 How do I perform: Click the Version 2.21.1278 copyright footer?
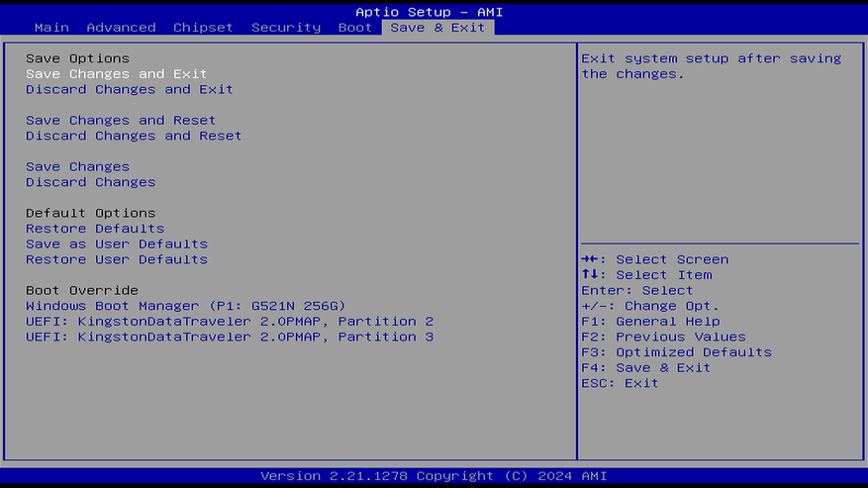click(x=434, y=476)
